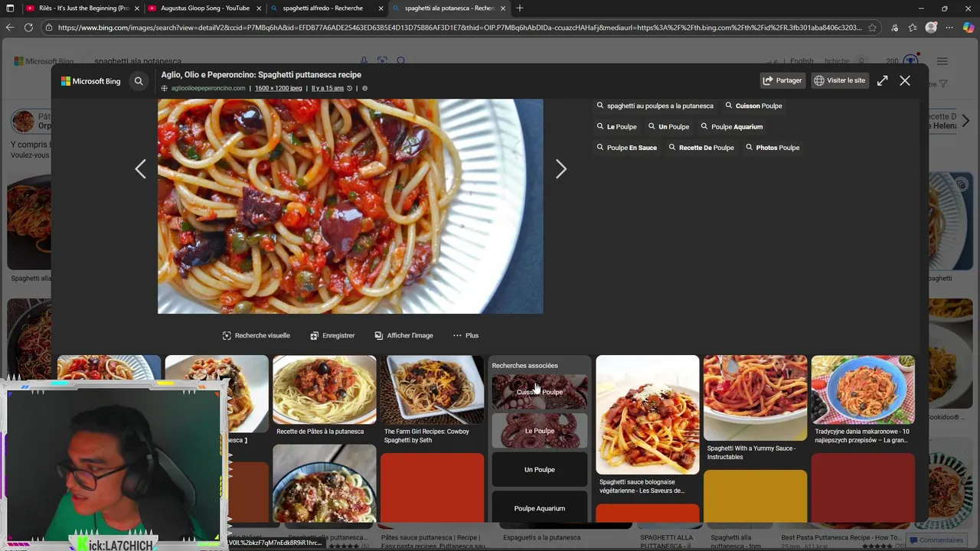Viewport: 980px width, 551px height.
Task: Click Poulpe Aquarium related search tile
Action: (x=540, y=508)
